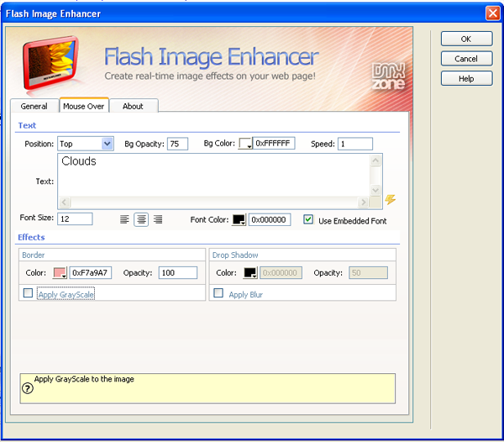Image resolution: width=504 pixels, height=442 pixels.
Task: Open the Bg Color swatch picker
Action: pos(245,144)
